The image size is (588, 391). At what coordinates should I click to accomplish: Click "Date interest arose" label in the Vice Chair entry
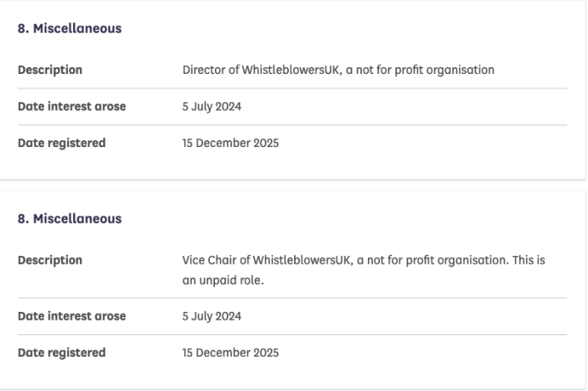click(x=72, y=315)
